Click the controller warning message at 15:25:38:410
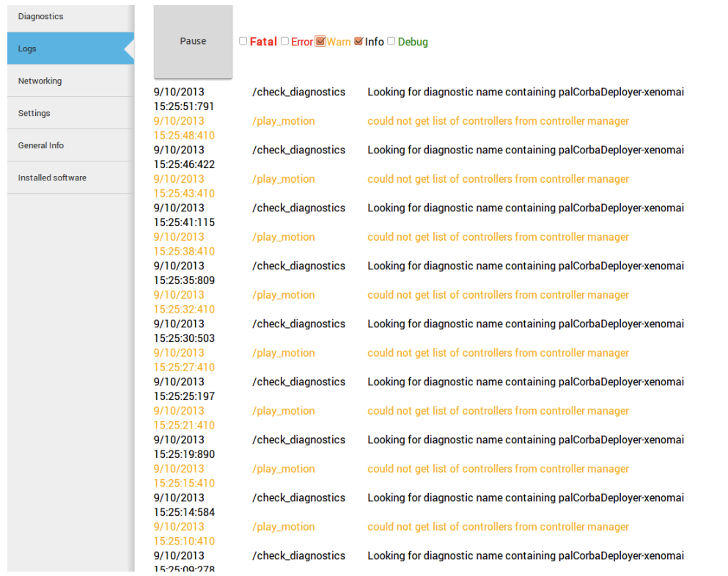The height and width of the screenshot is (576, 728). [499, 237]
